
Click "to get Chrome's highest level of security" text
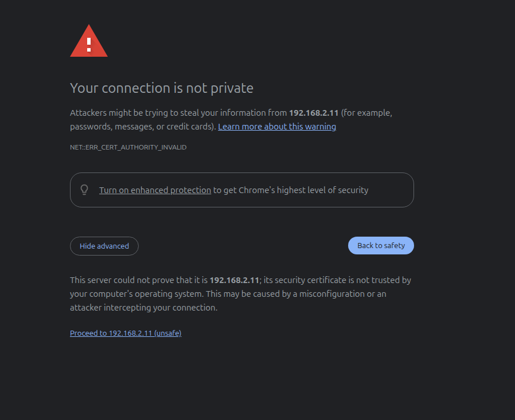click(291, 190)
